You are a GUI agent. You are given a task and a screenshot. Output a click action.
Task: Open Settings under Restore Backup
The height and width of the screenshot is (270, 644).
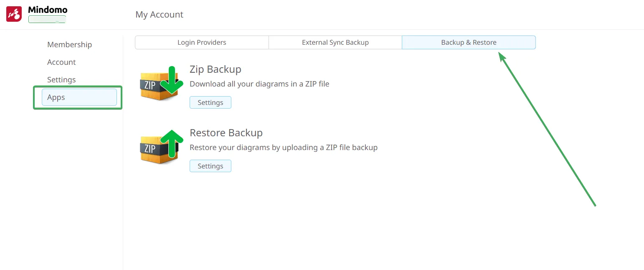[210, 166]
